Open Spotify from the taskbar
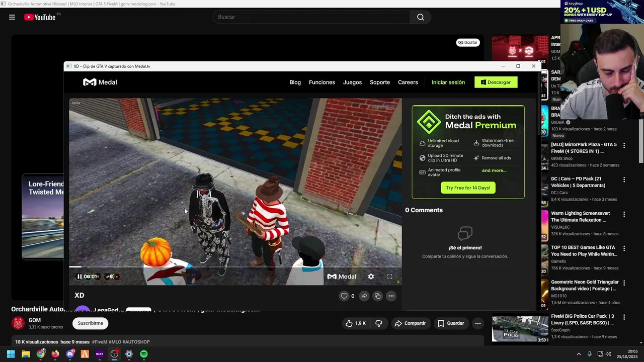The image size is (644, 362). click(x=144, y=354)
